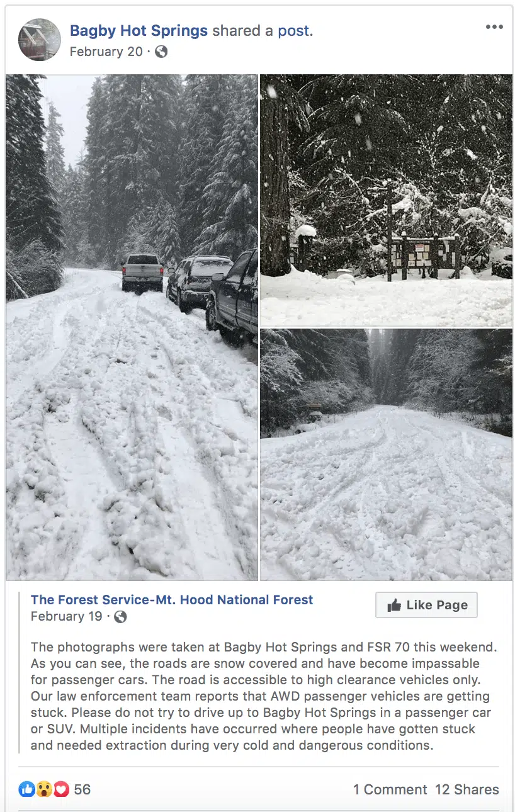Click the yellow Wow reaction icon
The height and width of the screenshot is (812, 515).
click(44, 789)
